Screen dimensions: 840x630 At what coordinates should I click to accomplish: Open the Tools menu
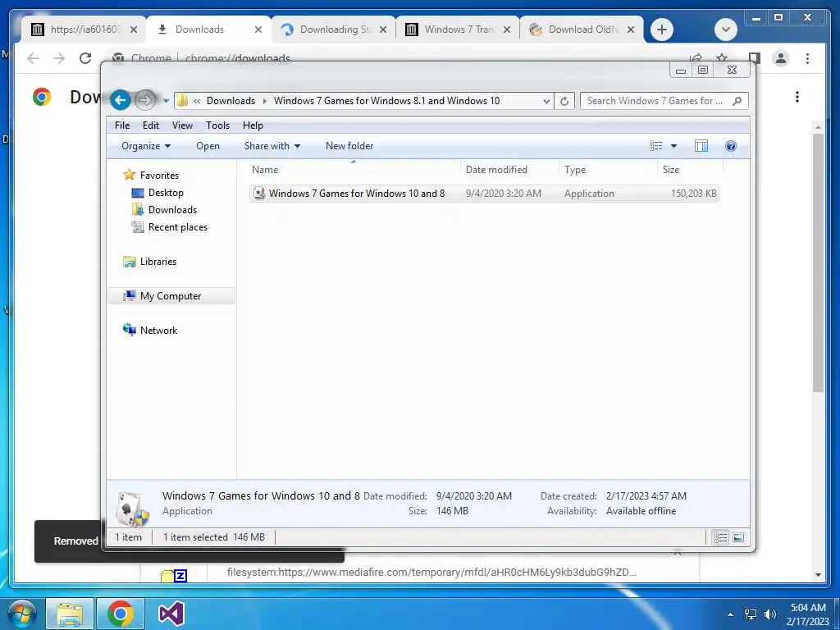(217, 126)
